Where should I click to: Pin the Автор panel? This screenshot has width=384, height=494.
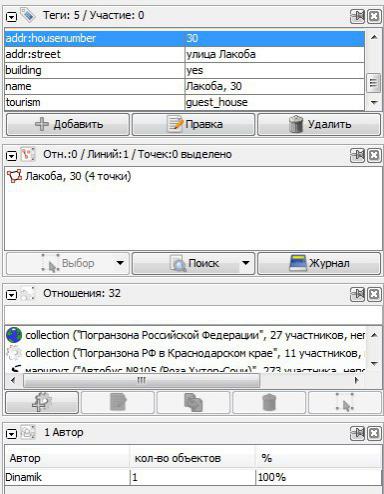[x=357, y=433]
